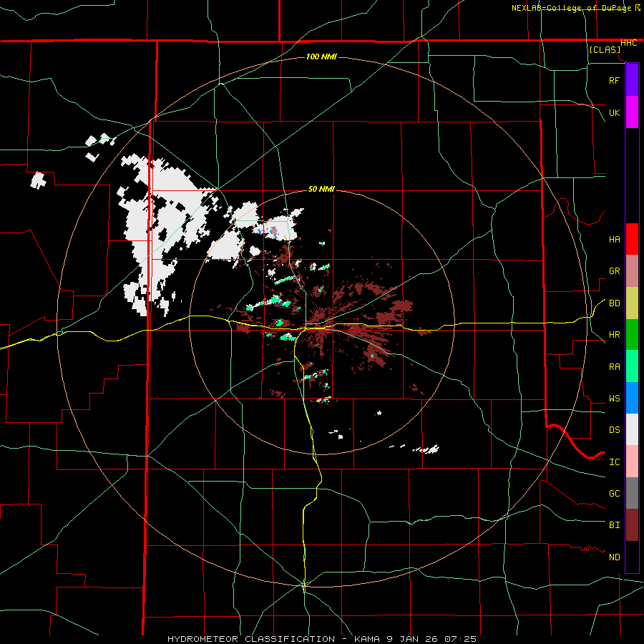The height and width of the screenshot is (644, 644).
Task: Click the GC gray legend swatch
Action: coord(632,493)
